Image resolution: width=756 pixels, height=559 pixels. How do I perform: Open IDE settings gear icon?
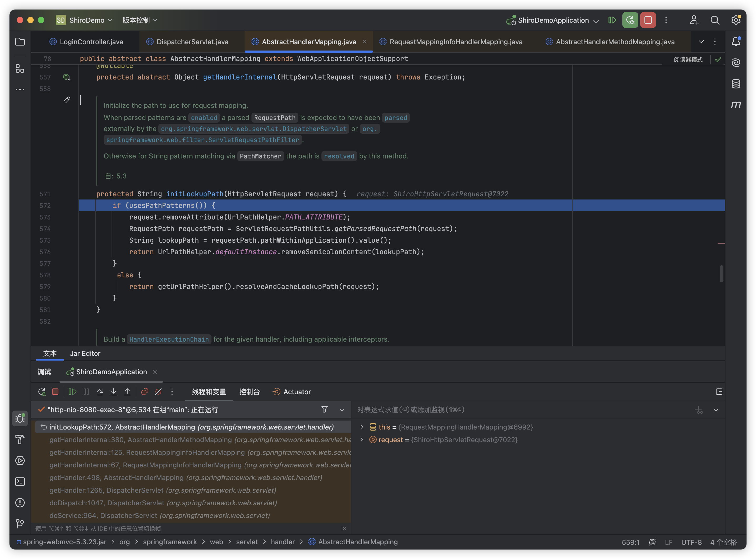point(736,20)
